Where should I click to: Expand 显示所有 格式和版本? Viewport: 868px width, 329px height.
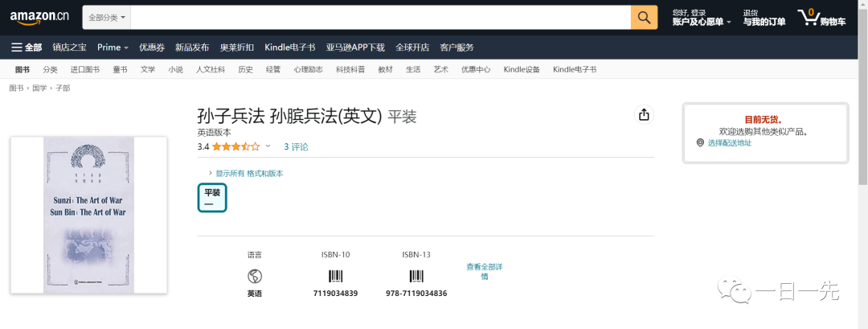tap(246, 173)
